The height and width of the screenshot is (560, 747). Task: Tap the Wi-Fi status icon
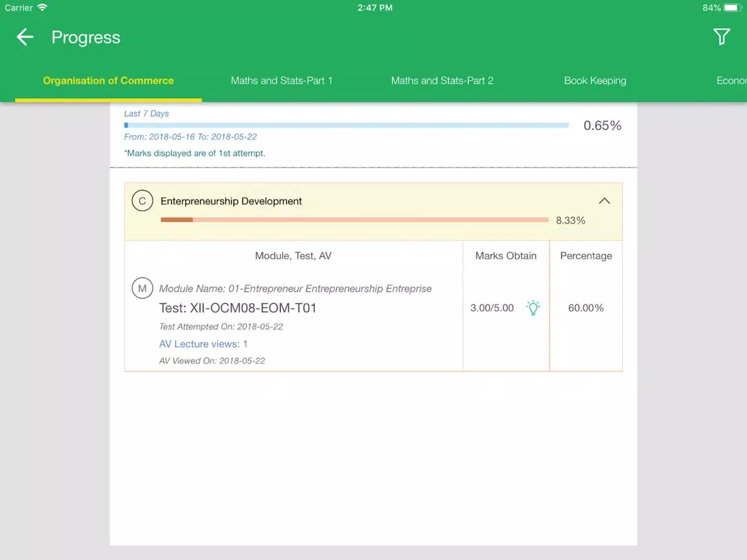tap(42, 8)
